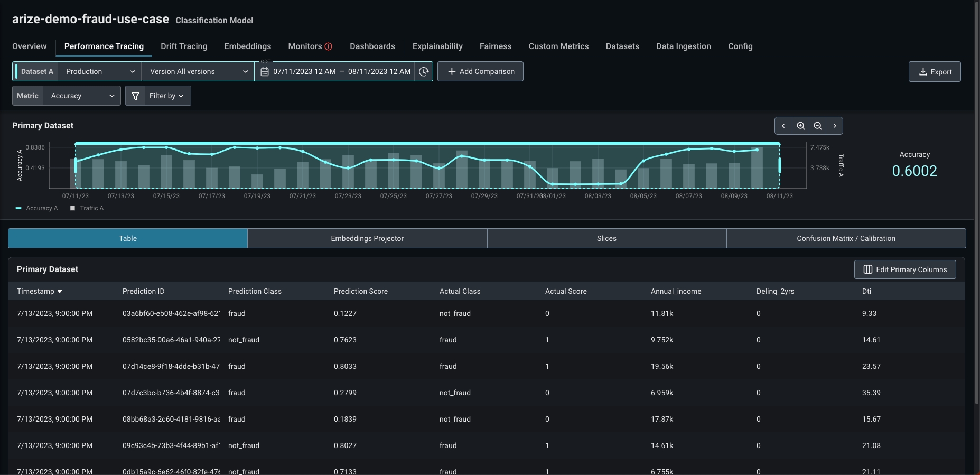Click the Dataset A label
This screenshot has width=980, height=475.
coord(37,71)
